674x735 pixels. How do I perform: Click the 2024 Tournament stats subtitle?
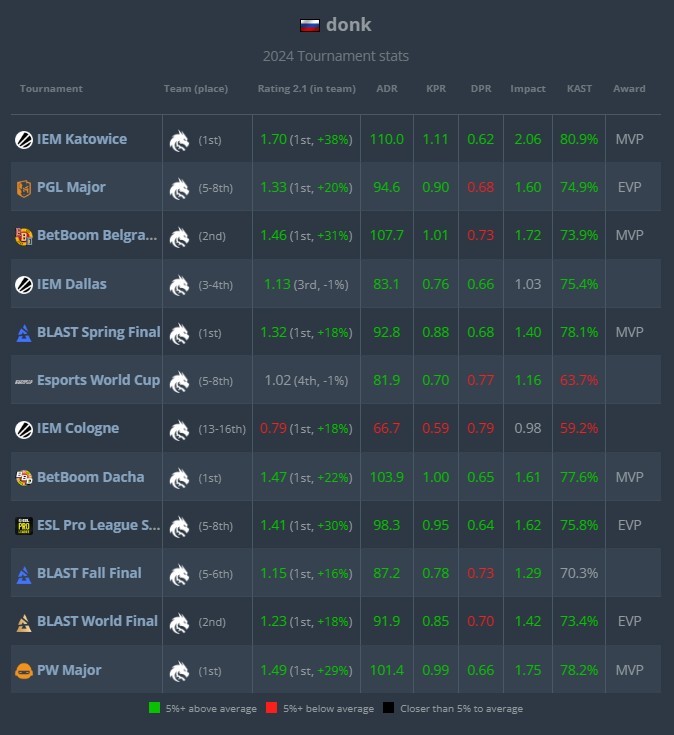(336, 56)
